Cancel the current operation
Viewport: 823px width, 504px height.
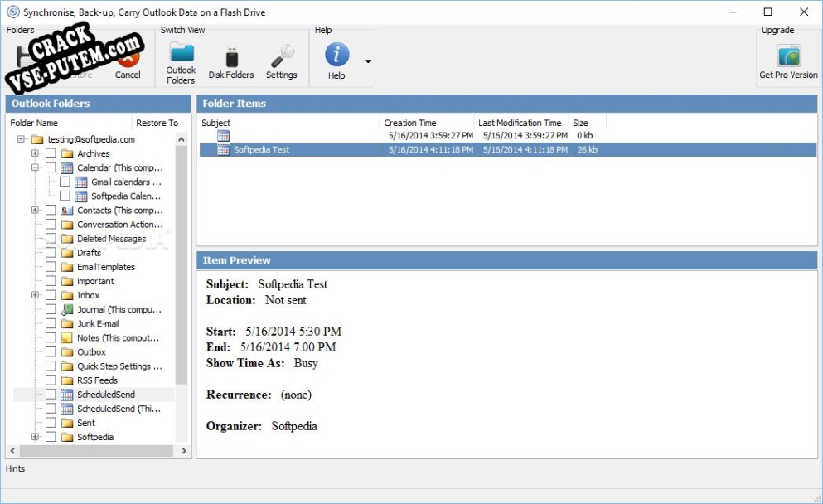coord(128,63)
